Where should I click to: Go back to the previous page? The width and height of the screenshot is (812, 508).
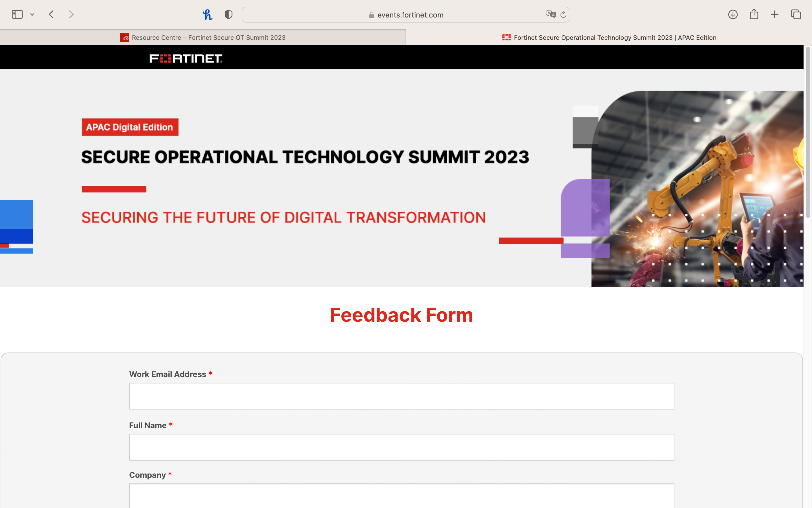pyautogui.click(x=51, y=14)
